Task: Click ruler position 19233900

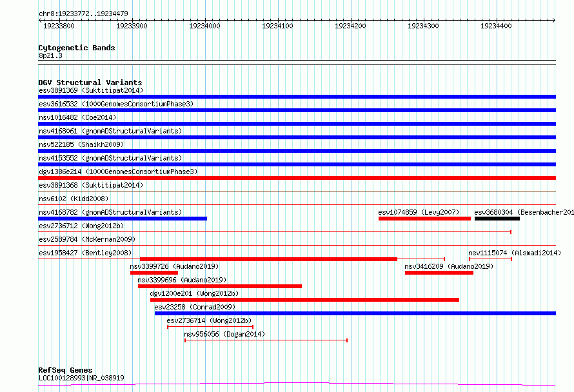Action: coord(132,26)
